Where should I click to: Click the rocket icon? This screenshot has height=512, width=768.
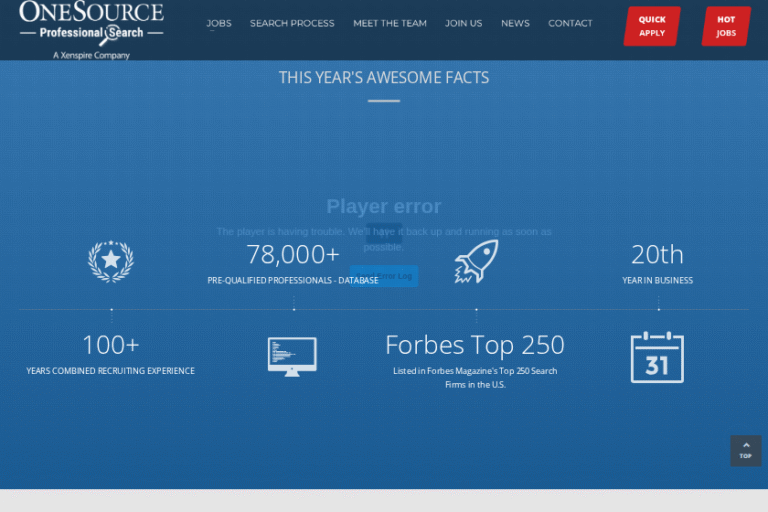[476, 261]
